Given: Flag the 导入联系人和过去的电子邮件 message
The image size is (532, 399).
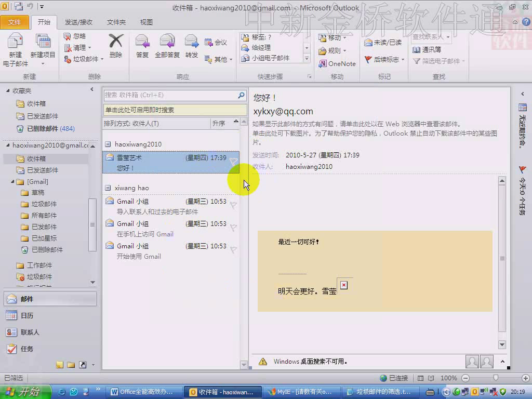Looking at the screenshot, I should point(233,205).
